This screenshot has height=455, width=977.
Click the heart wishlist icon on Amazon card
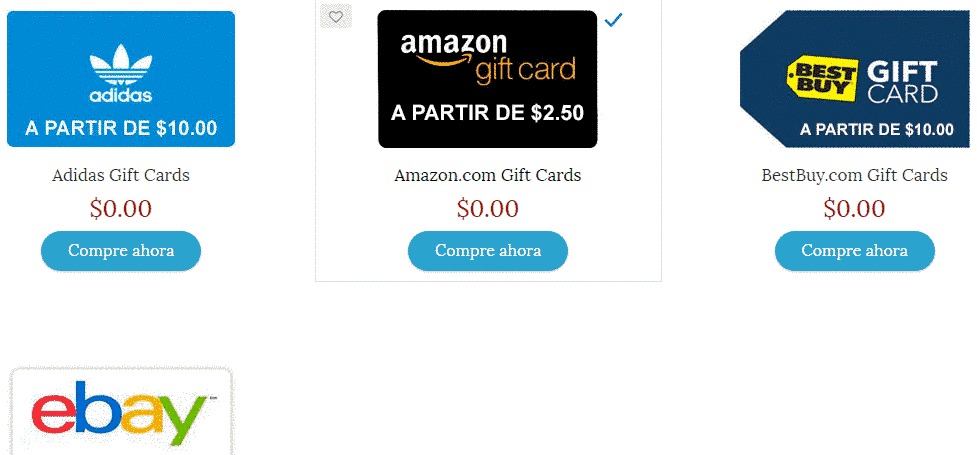[x=336, y=17]
